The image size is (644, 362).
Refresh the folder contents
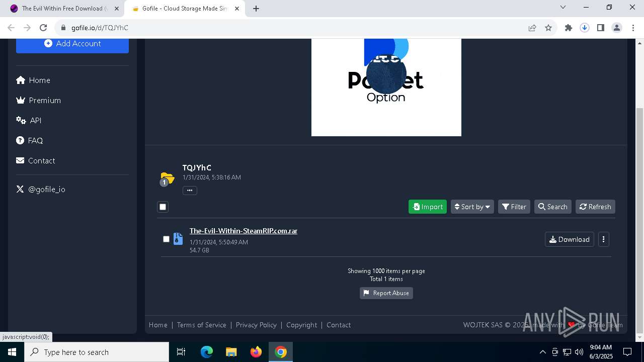595,207
